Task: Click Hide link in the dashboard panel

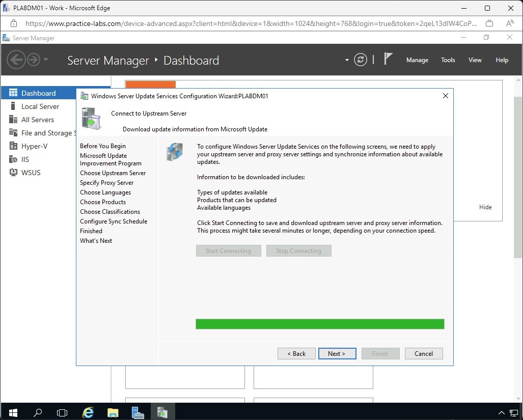Action: [x=485, y=207]
